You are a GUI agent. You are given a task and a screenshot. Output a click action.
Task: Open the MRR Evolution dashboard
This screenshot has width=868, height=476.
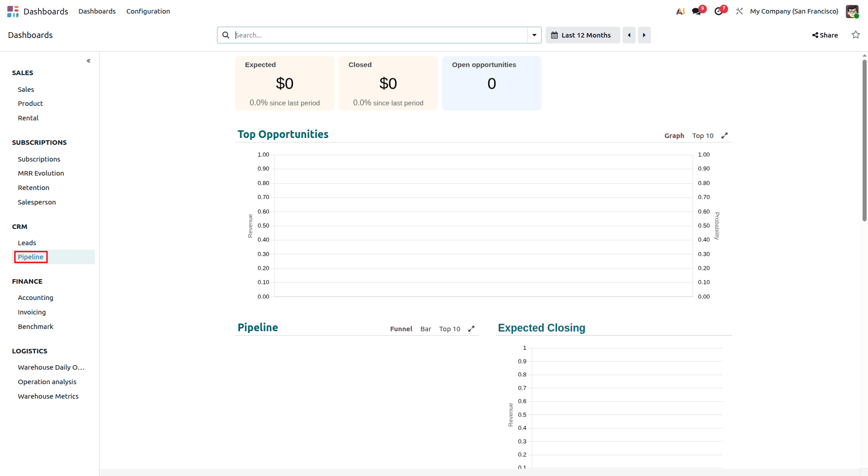coord(41,173)
